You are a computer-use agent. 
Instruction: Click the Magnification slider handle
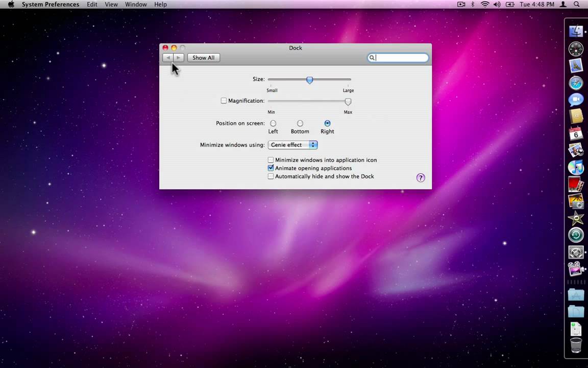348,101
